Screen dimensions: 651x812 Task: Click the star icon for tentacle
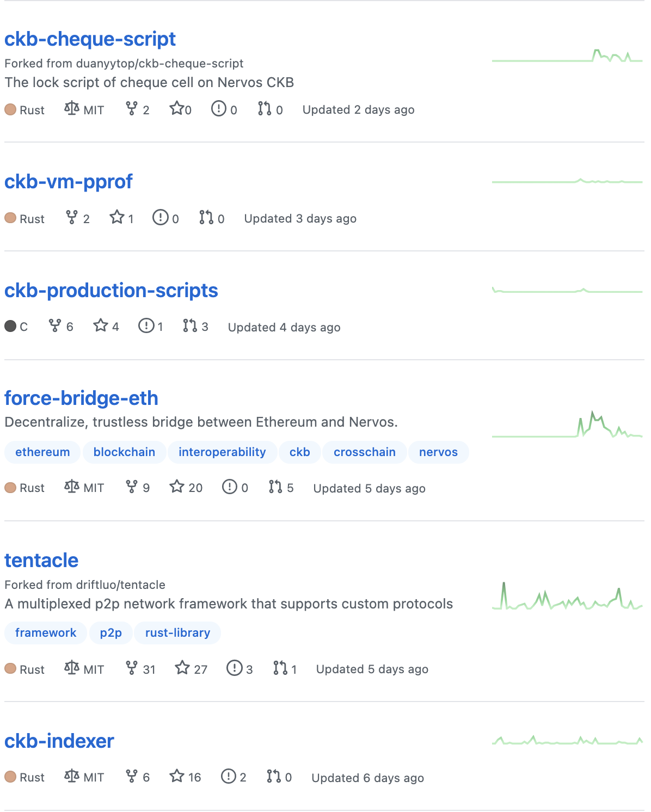click(x=182, y=667)
